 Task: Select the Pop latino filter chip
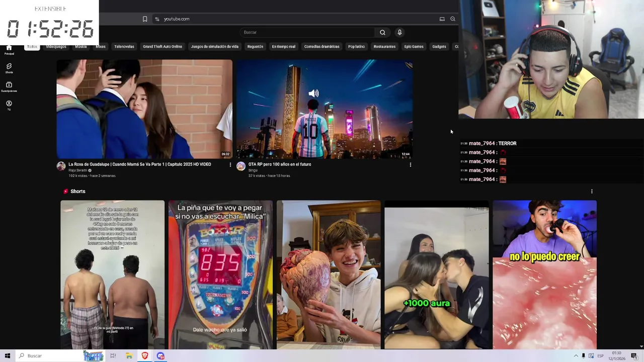[356, 47]
